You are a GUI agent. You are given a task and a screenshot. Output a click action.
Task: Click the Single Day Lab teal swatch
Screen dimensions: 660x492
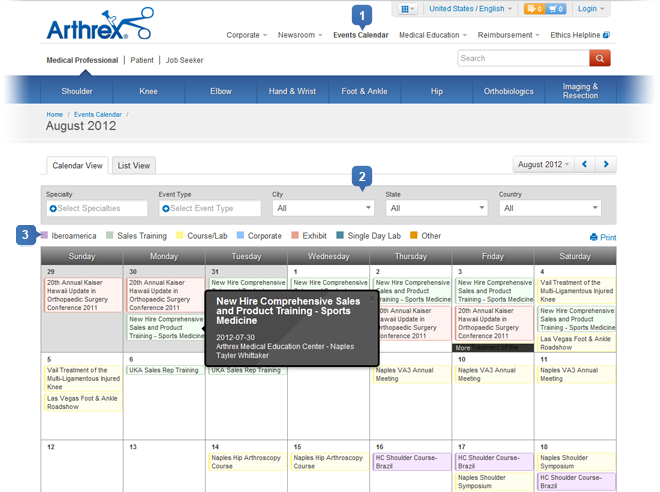tap(340, 235)
